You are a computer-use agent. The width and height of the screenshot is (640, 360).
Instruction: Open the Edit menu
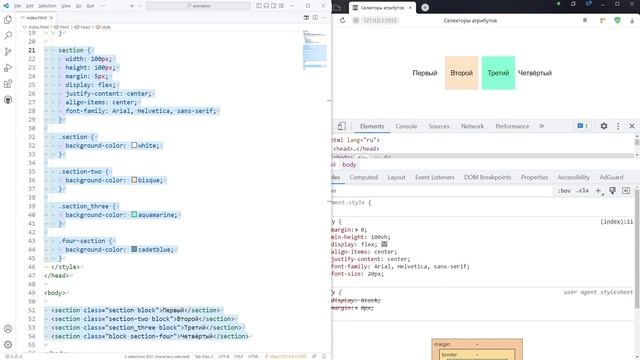[x=30, y=6]
